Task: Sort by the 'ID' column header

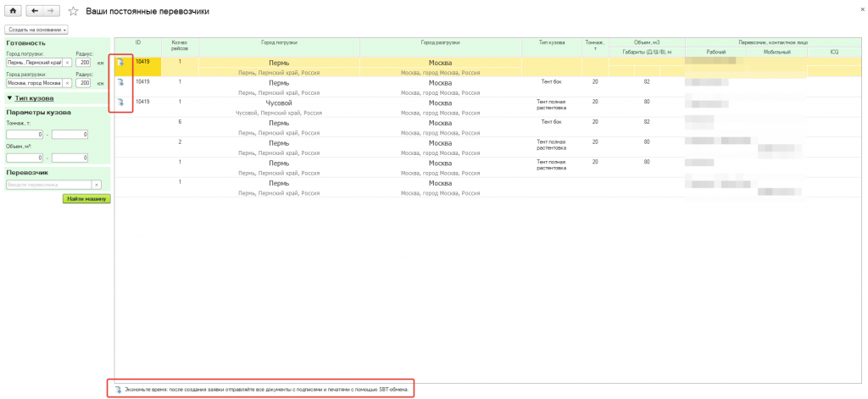Action: point(138,47)
